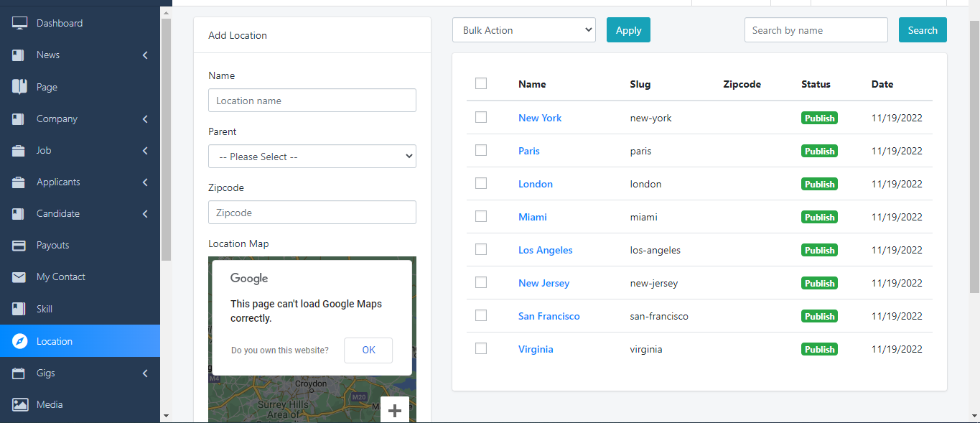Open the Page menu item
This screenshot has width=980, height=423.
click(x=47, y=87)
